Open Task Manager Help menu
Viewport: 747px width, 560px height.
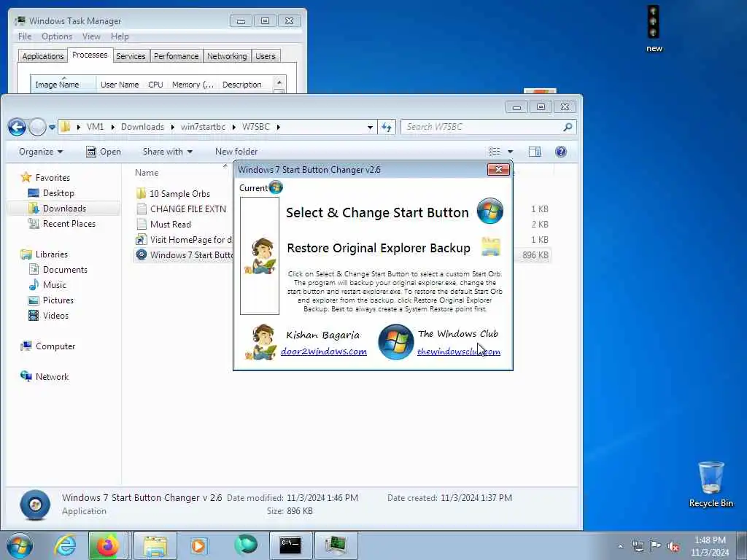[120, 36]
